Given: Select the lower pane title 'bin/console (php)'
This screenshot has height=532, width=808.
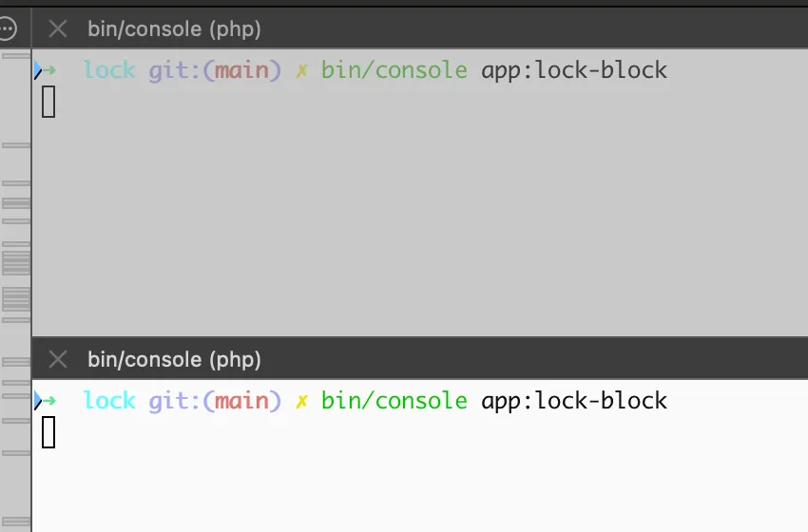Looking at the screenshot, I should (174, 359).
